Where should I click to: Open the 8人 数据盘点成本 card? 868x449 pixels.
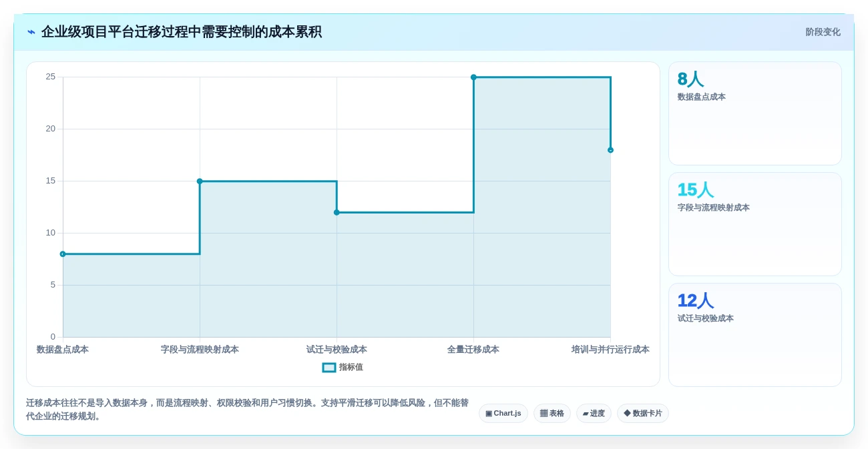point(755,113)
